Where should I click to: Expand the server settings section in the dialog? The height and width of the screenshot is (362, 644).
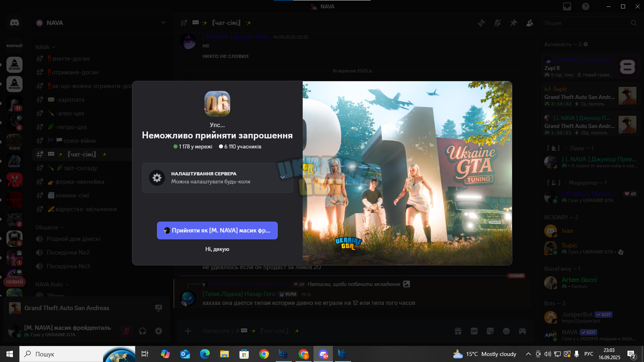coord(217,178)
